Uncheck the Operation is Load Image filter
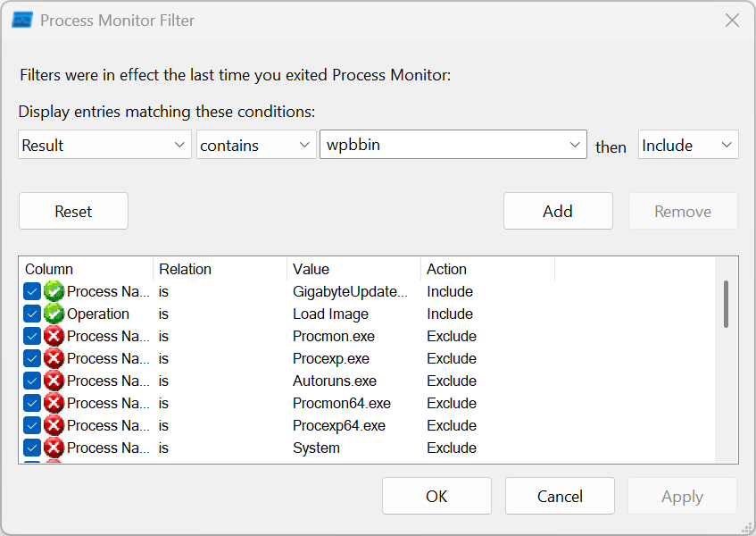Screen dimensions: 756x536 (32, 314)
